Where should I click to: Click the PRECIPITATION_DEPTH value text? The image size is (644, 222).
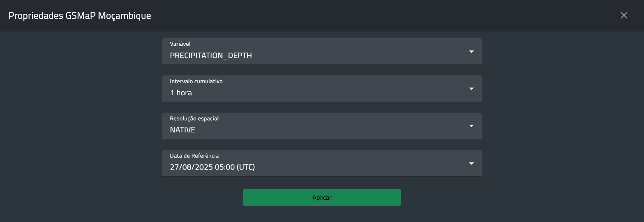(211, 56)
